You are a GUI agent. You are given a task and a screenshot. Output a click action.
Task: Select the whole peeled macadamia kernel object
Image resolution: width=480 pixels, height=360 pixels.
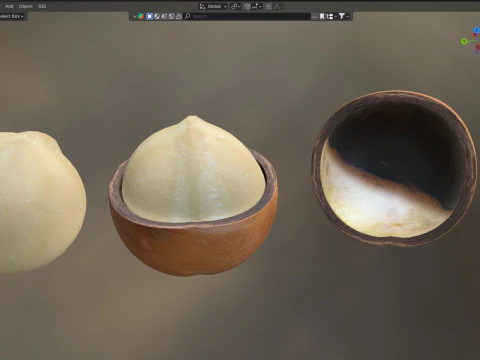pos(40,202)
